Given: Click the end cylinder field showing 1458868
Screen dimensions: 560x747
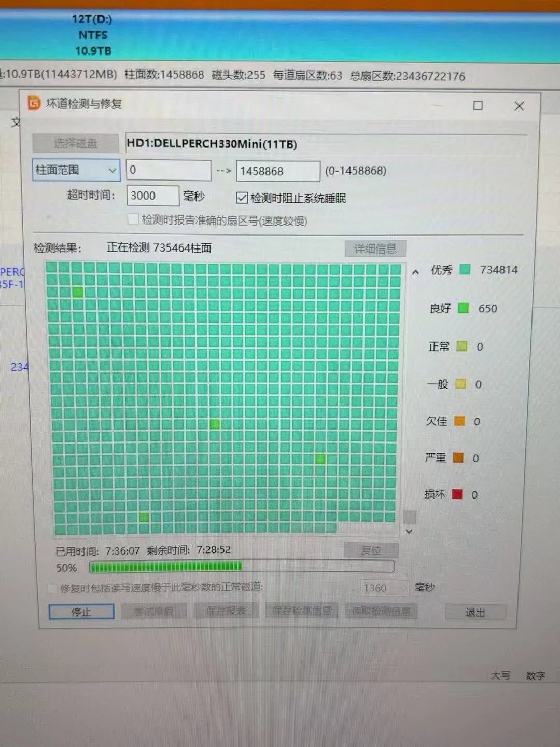Looking at the screenshot, I should (x=278, y=171).
